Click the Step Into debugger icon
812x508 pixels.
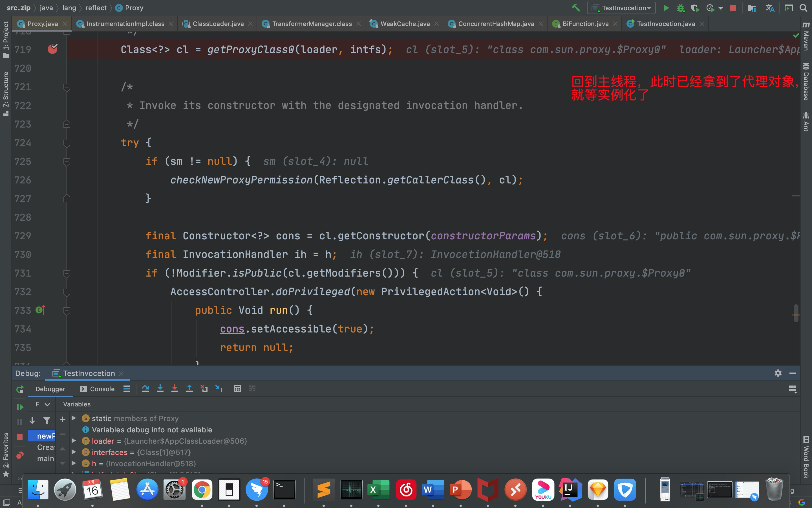point(160,388)
